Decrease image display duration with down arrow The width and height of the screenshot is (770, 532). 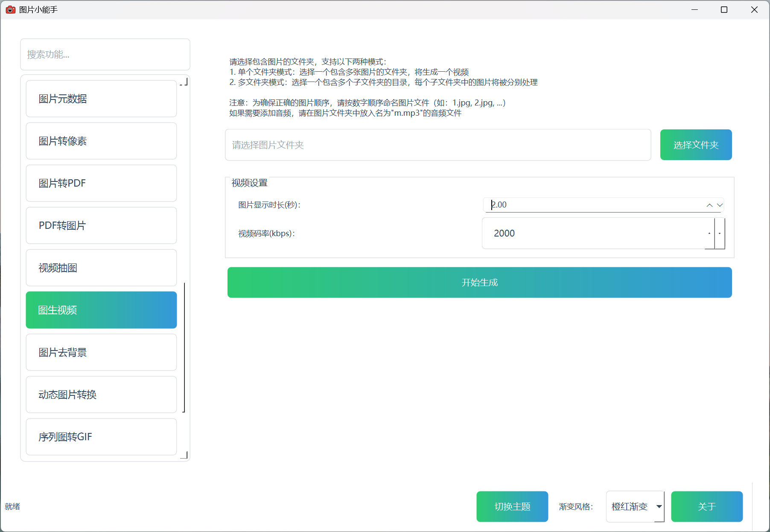(719, 205)
